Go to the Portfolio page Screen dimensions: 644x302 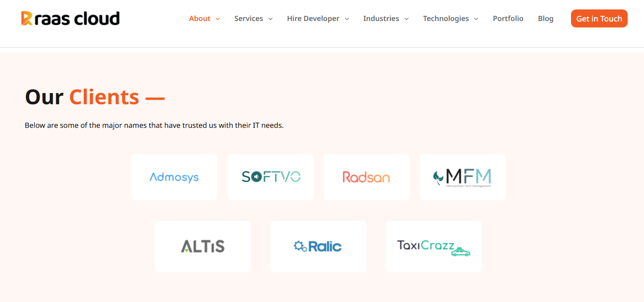click(x=508, y=18)
